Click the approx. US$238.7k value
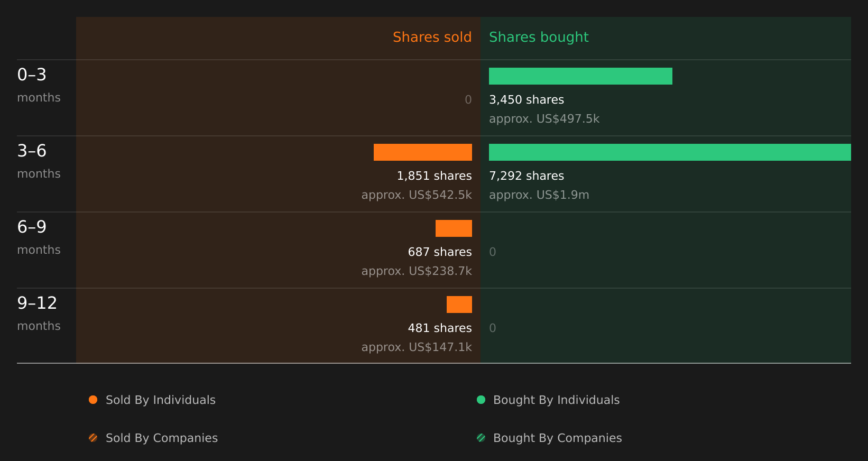868x461 pixels. 417,271
